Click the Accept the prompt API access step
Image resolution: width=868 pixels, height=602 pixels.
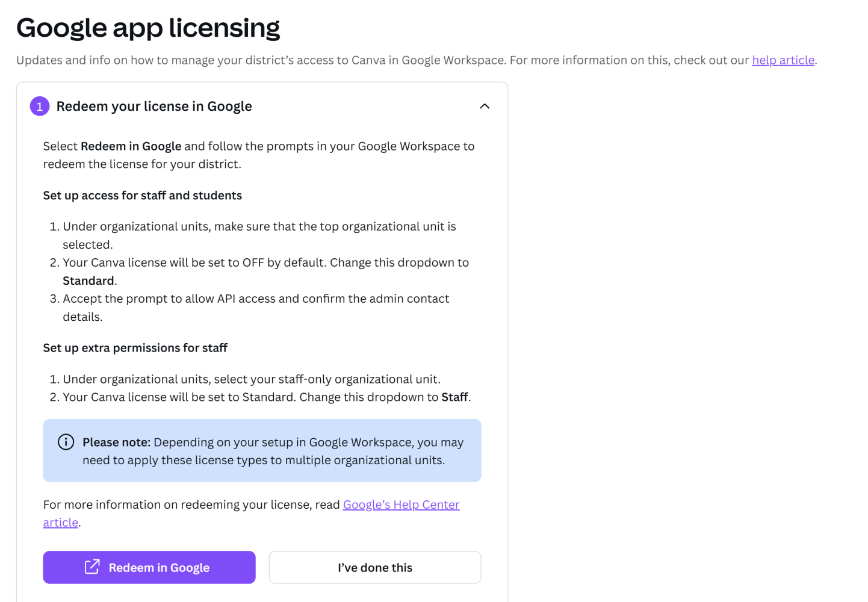(256, 308)
